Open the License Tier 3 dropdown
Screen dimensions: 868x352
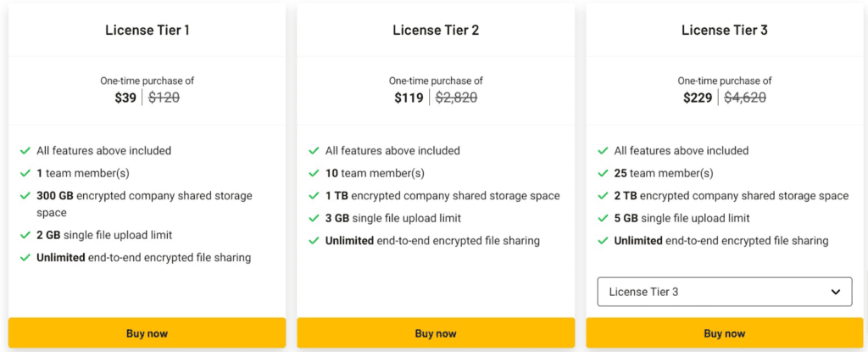click(724, 291)
